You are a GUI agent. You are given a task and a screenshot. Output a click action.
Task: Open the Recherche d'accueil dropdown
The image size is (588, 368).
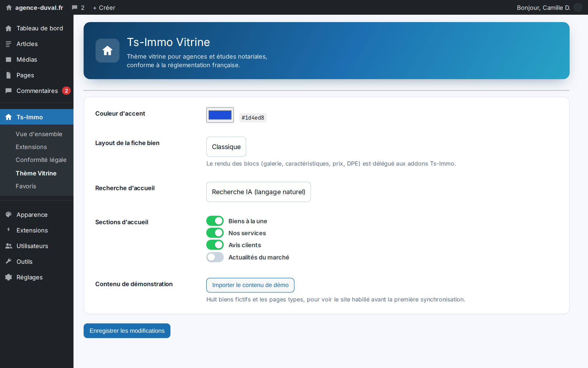258,192
